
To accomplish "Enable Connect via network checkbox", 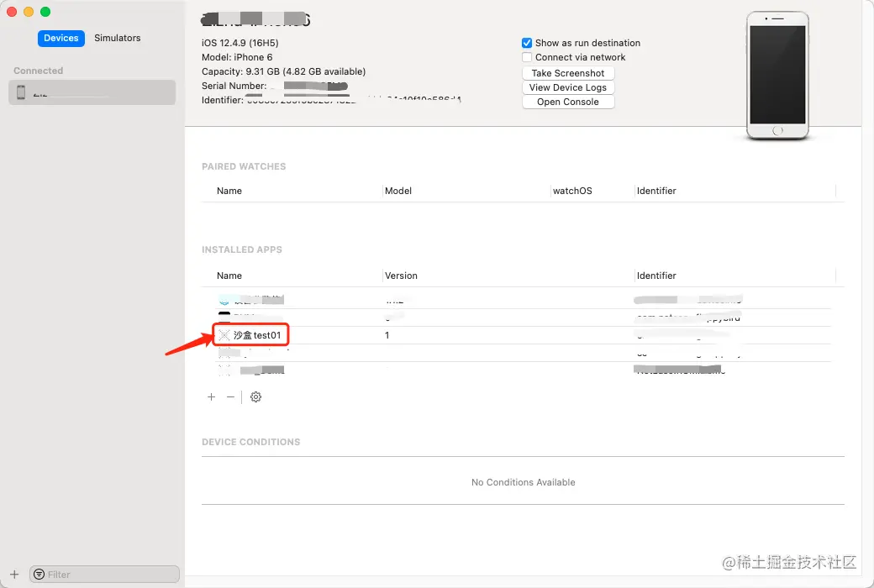I will tap(527, 57).
